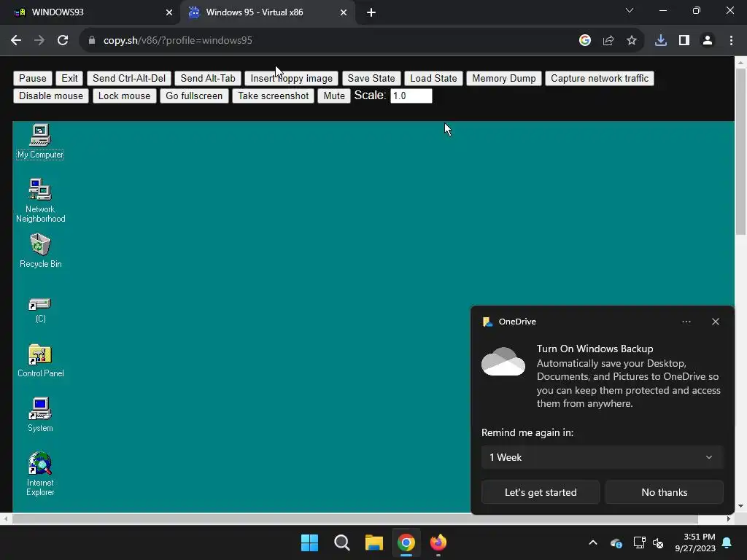Click the OneDrive tray cloud icon
The width and height of the screenshot is (747, 560).
(616, 542)
